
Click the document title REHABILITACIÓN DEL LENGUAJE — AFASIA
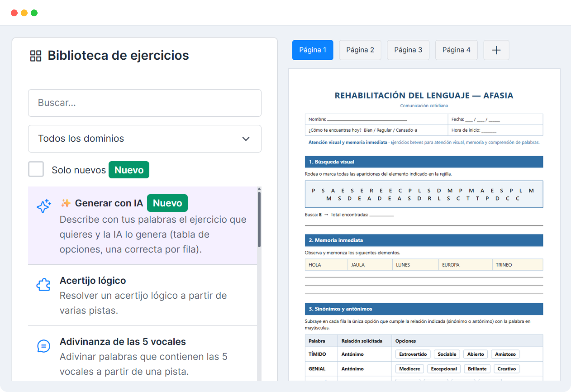(424, 96)
